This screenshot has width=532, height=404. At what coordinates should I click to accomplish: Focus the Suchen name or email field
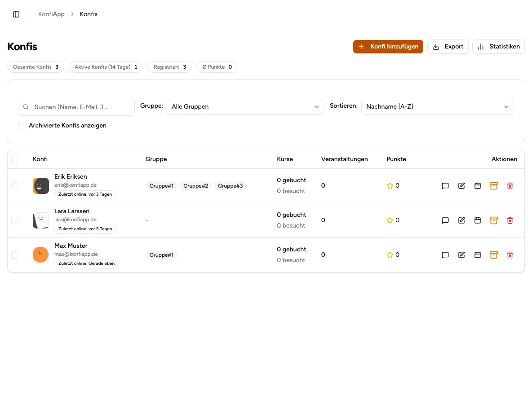coord(76,107)
